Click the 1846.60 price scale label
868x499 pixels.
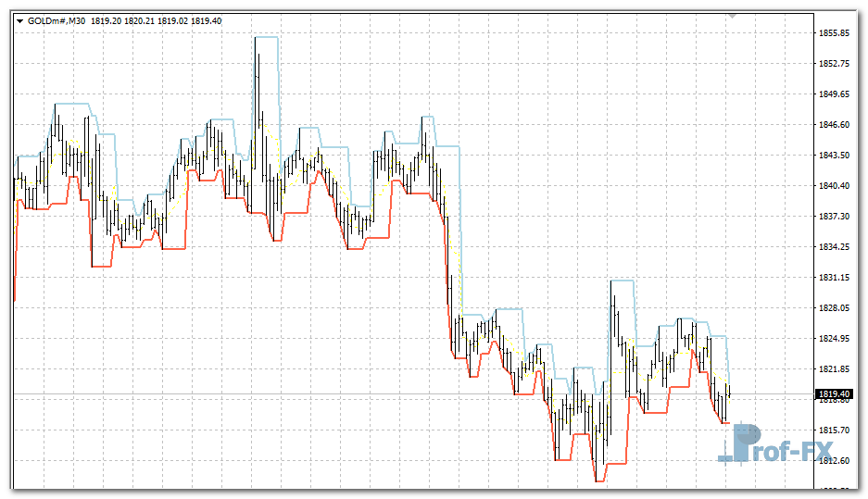point(835,125)
